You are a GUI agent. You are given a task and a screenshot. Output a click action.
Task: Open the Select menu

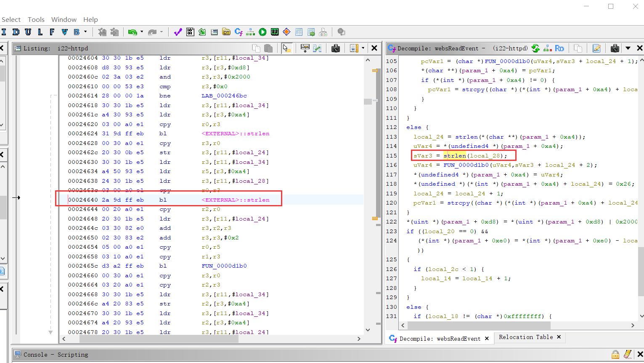pyautogui.click(x=11, y=19)
